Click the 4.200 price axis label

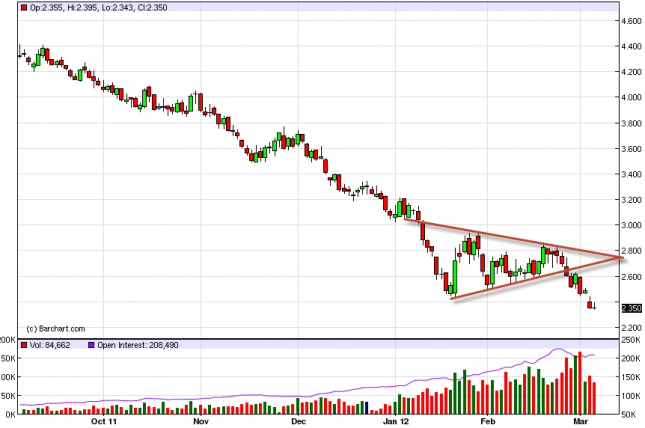[x=632, y=72]
